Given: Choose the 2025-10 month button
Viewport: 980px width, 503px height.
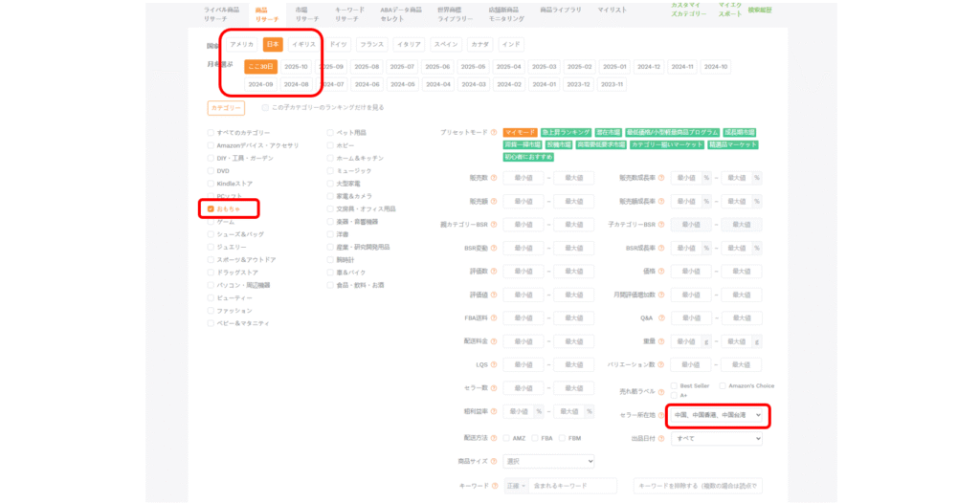Looking at the screenshot, I should (x=294, y=67).
